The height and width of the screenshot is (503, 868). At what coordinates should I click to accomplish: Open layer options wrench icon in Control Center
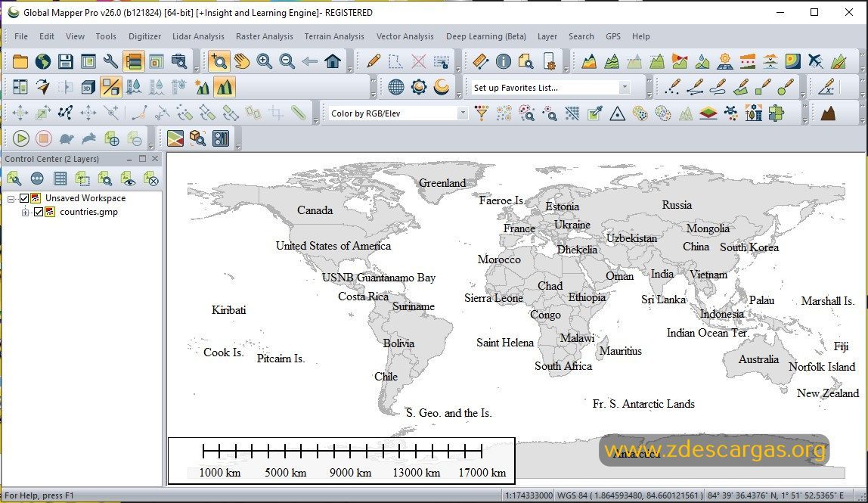(x=14, y=179)
